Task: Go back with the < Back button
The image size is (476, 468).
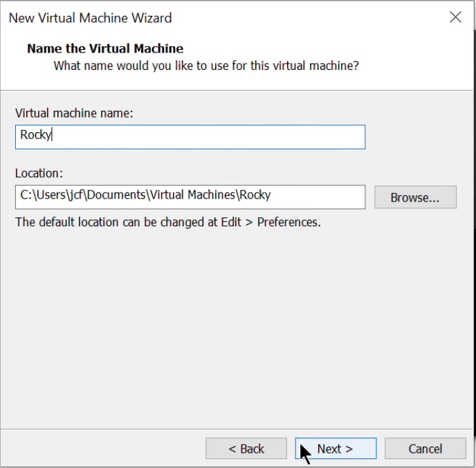Action: click(246, 449)
